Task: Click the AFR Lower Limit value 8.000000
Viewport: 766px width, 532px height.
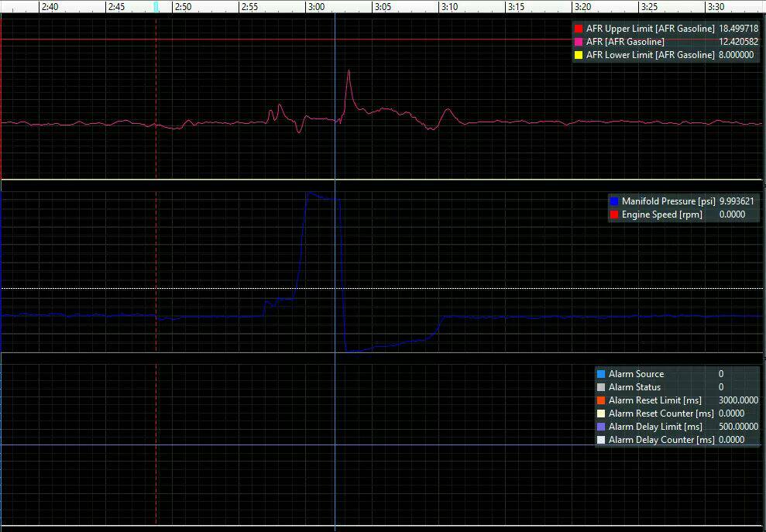Action: click(x=737, y=55)
